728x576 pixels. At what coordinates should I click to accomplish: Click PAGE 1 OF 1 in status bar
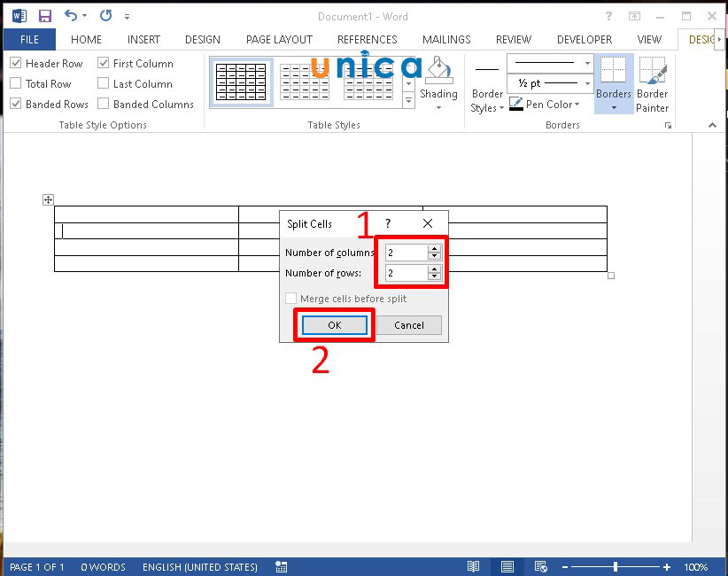[x=36, y=567]
